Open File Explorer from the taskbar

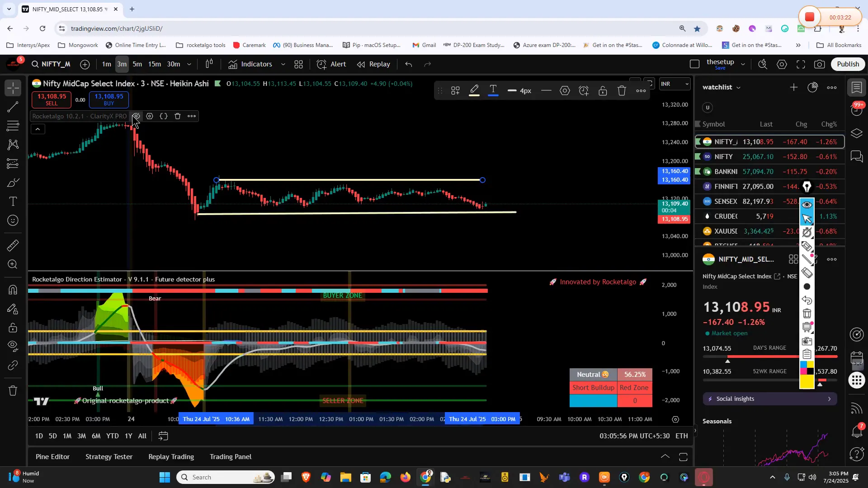(346, 477)
